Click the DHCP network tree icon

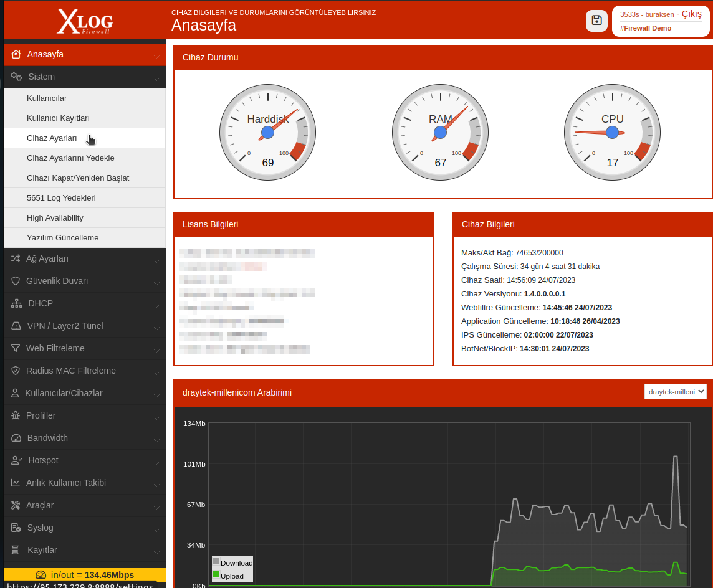click(x=16, y=303)
